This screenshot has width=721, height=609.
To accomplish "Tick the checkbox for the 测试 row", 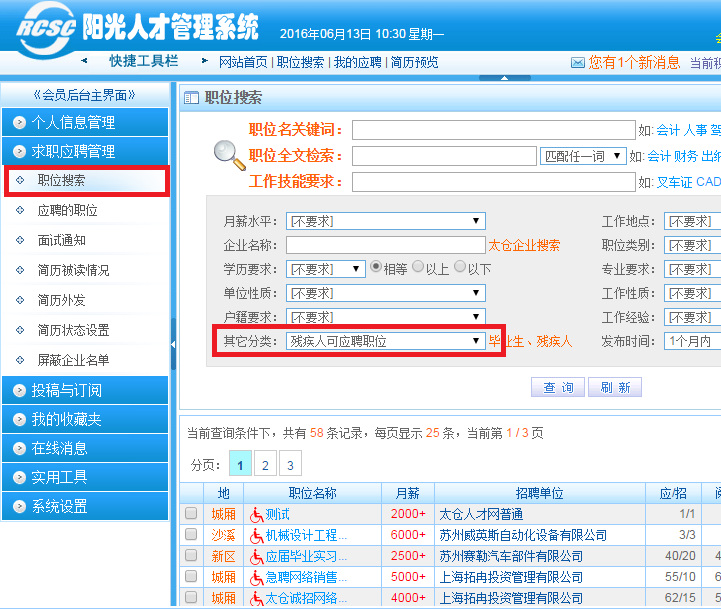I will 191,513.
